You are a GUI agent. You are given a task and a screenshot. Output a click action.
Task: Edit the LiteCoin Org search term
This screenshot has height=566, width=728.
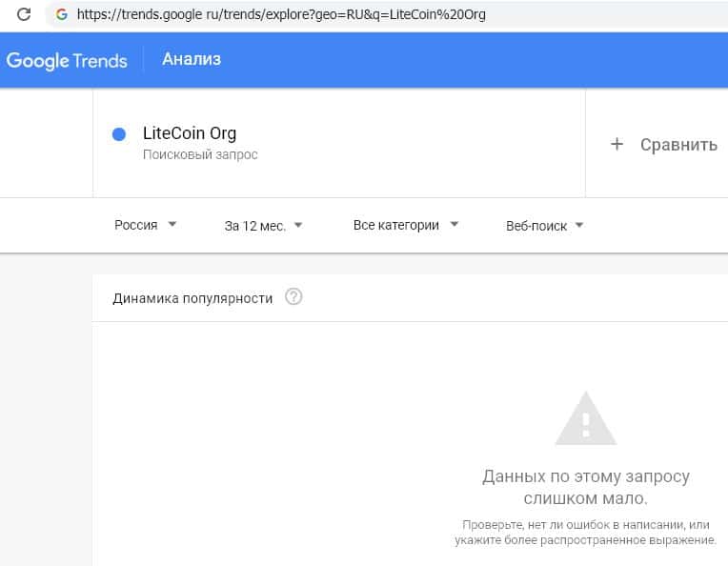pos(189,133)
